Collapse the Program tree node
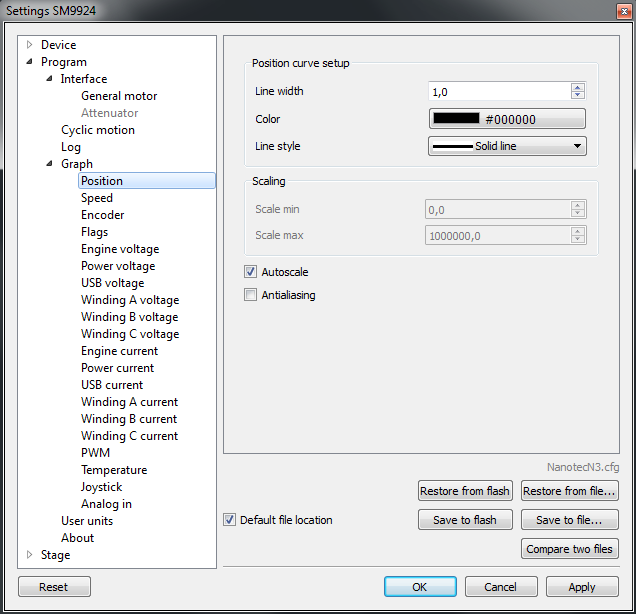Viewport: 636px width, 614px height. (30, 62)
